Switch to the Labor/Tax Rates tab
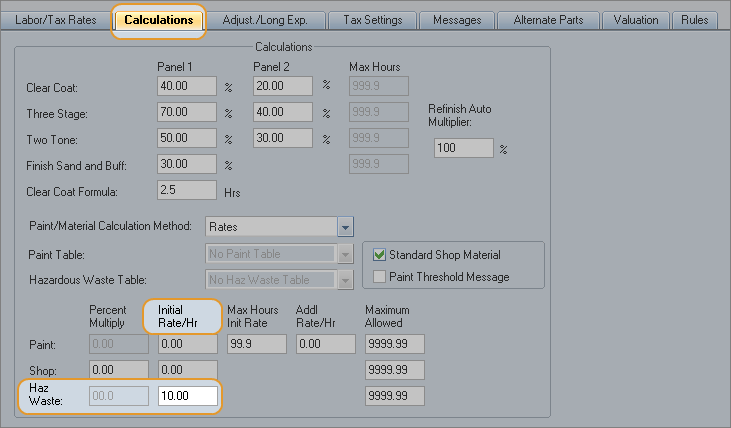The width and height of the screenshot is (731, 428). click(x=55, y=20)
